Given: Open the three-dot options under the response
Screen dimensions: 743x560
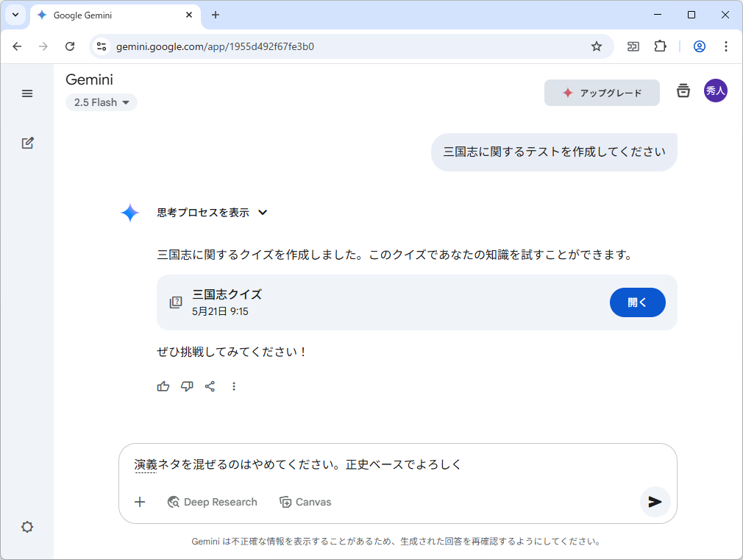Looking at the screenshot, I should (234, 386).
